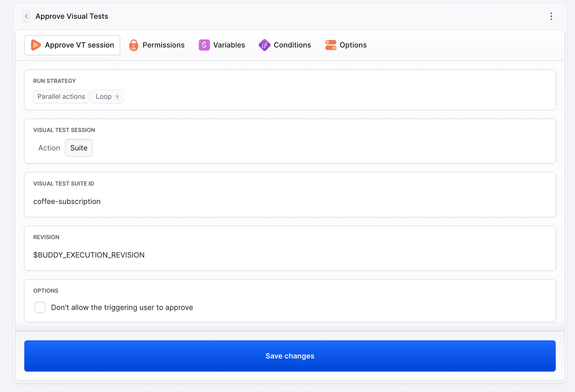Click the Conditions if icon
Screen dimensions: 575x392
coord(264,45)
